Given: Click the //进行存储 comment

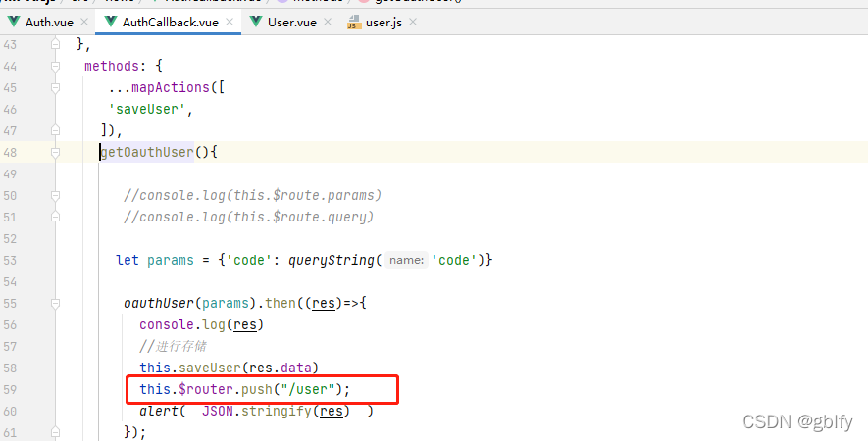Looking at the screenshot, I should point(174,346).
